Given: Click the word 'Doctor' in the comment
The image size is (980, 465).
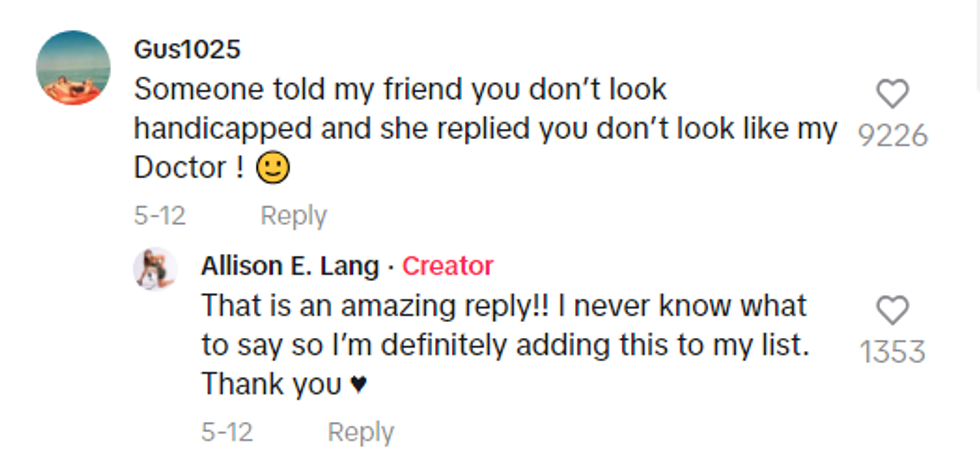Looking at the screenshot, I should 180,168.
